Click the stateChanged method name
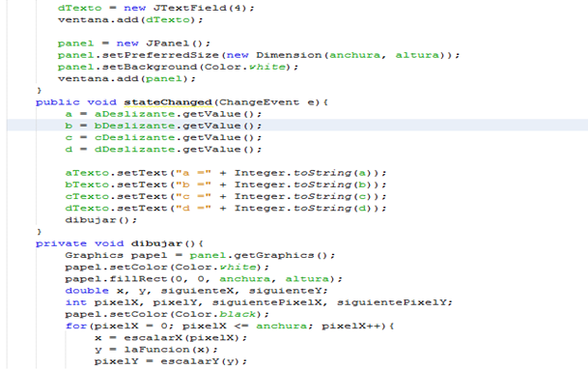 coord(168,102)
